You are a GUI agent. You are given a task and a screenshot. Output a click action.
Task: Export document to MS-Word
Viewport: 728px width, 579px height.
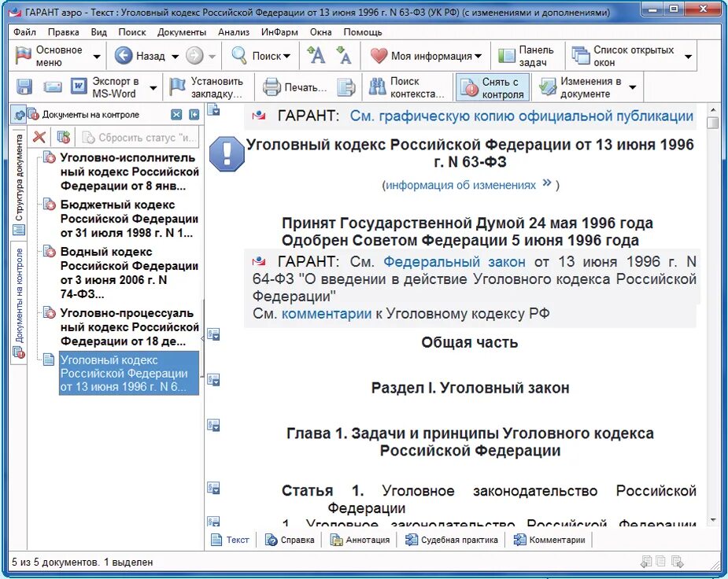pos(105,87)
